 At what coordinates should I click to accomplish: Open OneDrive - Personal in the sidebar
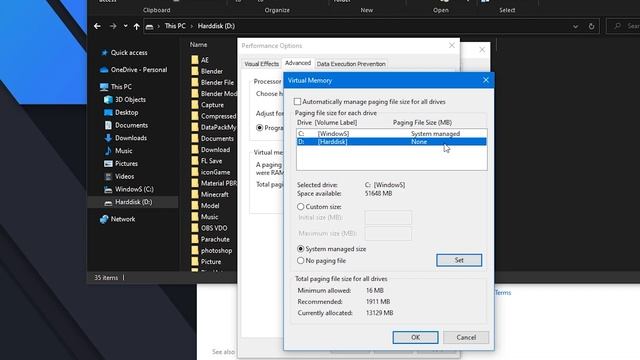139,70
